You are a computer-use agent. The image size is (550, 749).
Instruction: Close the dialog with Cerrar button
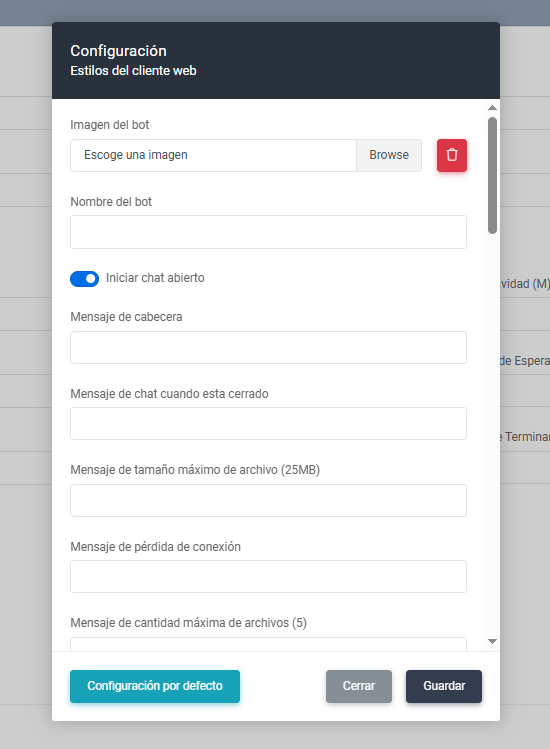coord(359,686)
